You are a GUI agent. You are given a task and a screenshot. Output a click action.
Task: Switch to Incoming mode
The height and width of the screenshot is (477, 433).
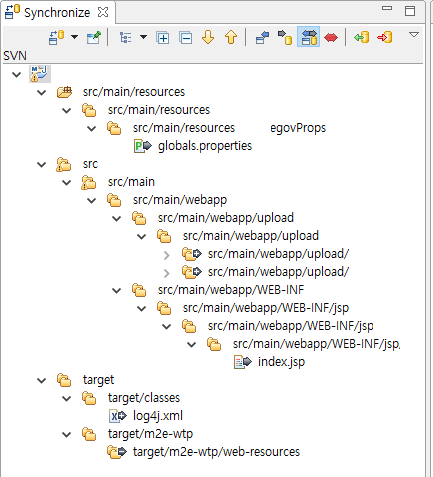click(263, 37)
